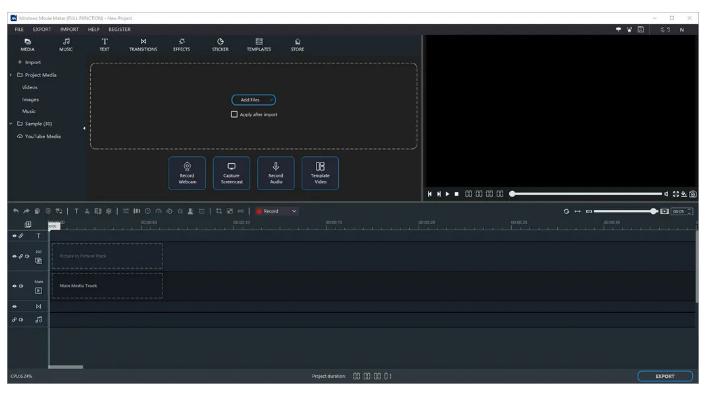Take a snapshot with the preview camera icon
Screen dimensions: 707x397
[693, 194]
